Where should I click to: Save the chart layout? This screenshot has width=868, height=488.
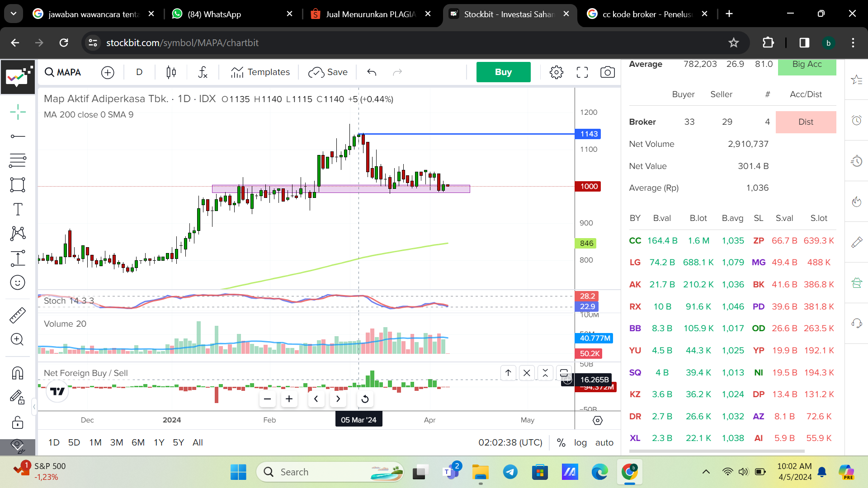tap(328, 72)
